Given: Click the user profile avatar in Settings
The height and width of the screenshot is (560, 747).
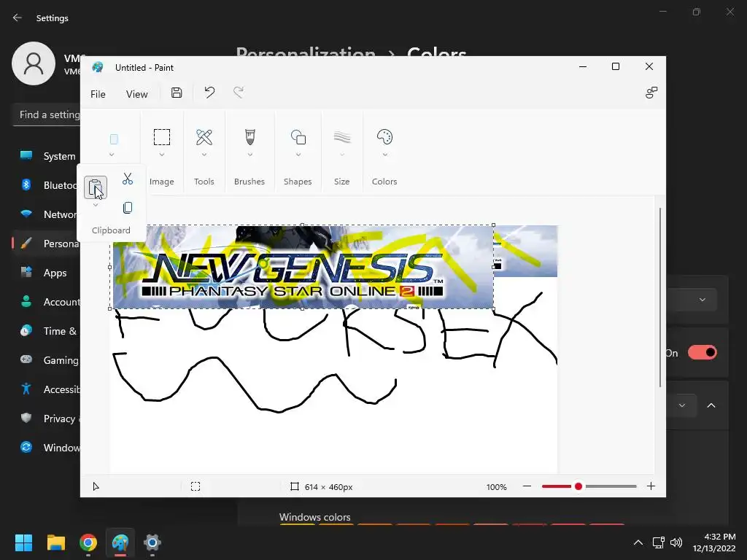Looking at the screenshot, I should 34,63.
